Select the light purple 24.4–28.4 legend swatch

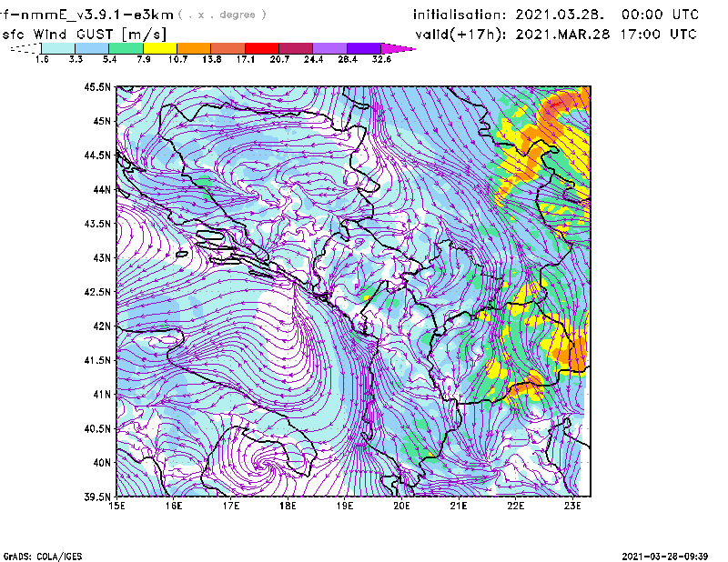click(x=329, y=48)
